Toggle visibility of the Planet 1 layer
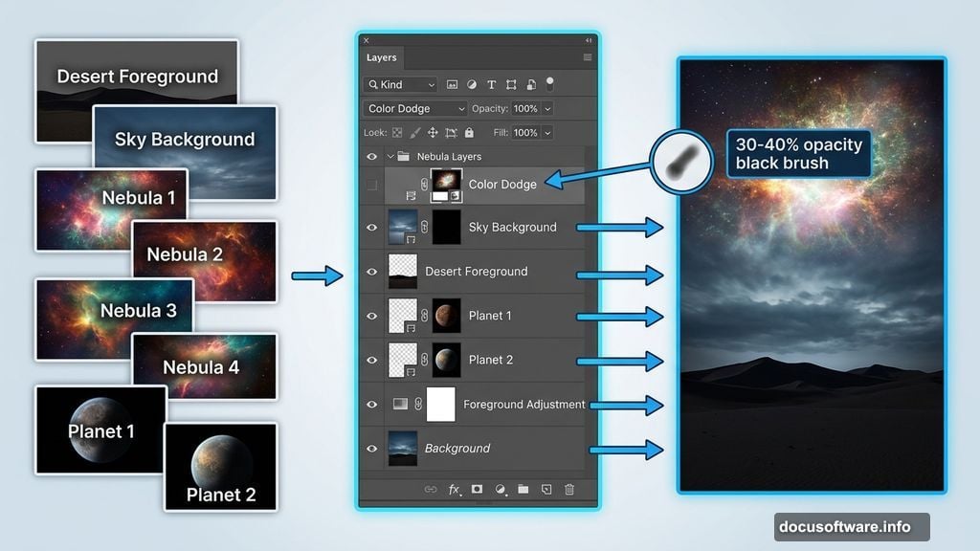The image size is (980, 551). (x=371, y=316)
